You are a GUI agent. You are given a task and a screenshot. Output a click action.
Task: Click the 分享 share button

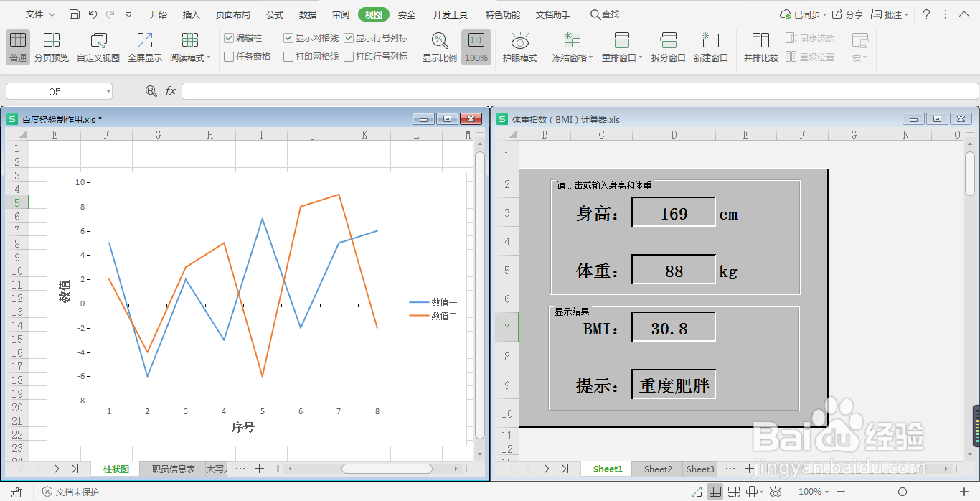849,14
